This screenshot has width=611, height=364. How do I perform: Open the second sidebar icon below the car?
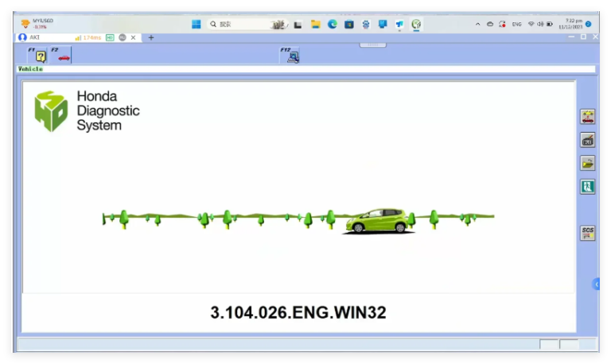[588, 140]
